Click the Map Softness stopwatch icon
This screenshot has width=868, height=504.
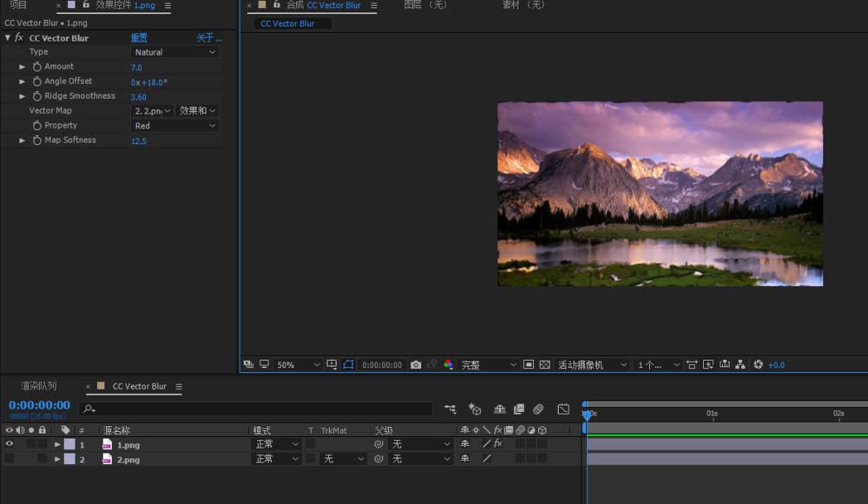pyautogui.click(x=37, y=141)
